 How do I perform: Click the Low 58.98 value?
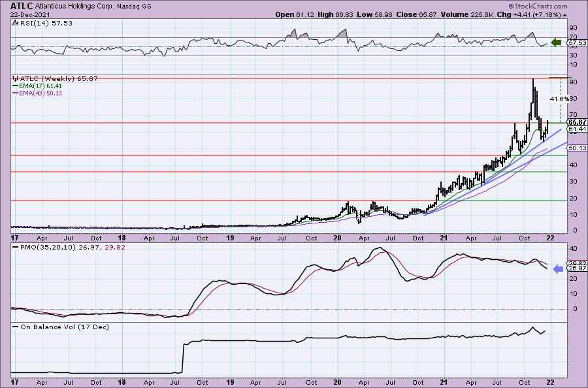[x=373, y=14]
